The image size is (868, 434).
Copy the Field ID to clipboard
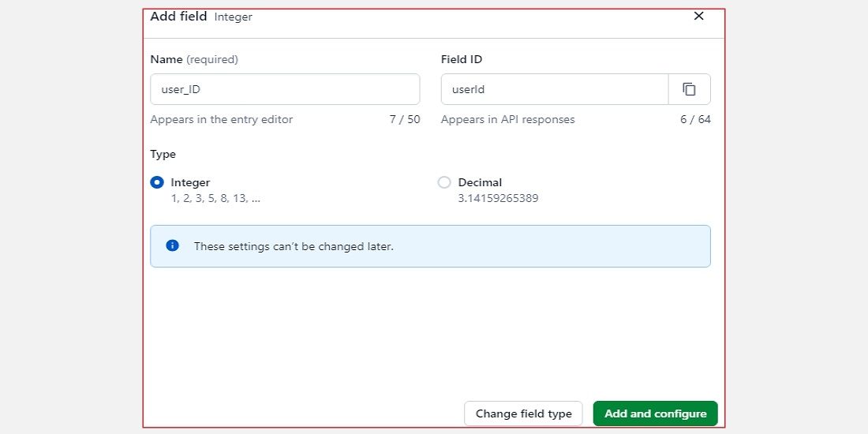click(x=689, y=89)
